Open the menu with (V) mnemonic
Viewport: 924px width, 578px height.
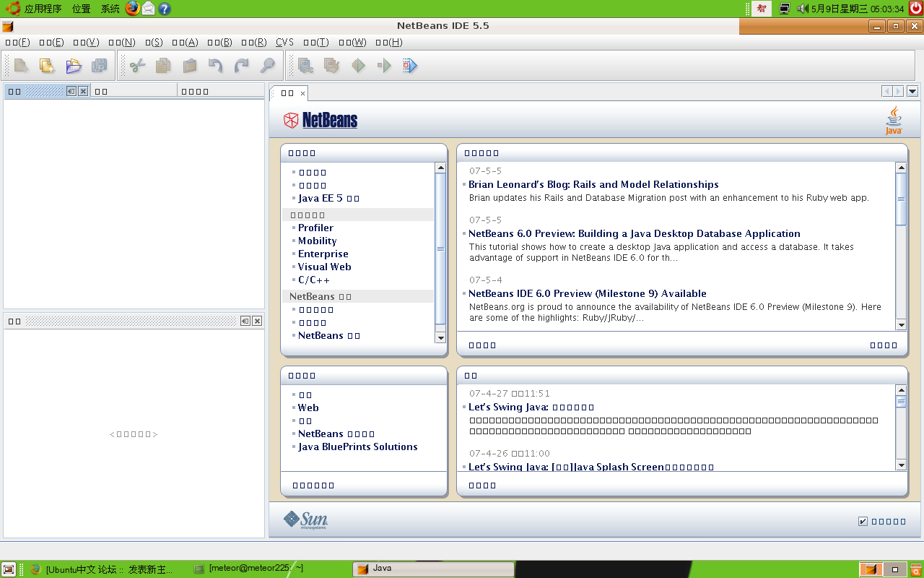tap(86, 43)
